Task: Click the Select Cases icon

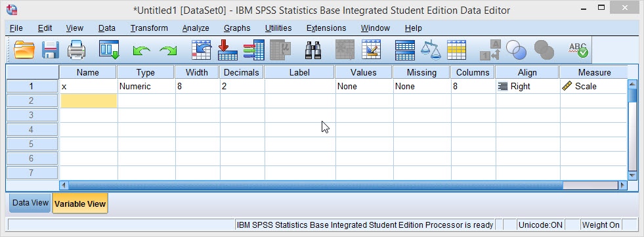Action: click(456, 50)
